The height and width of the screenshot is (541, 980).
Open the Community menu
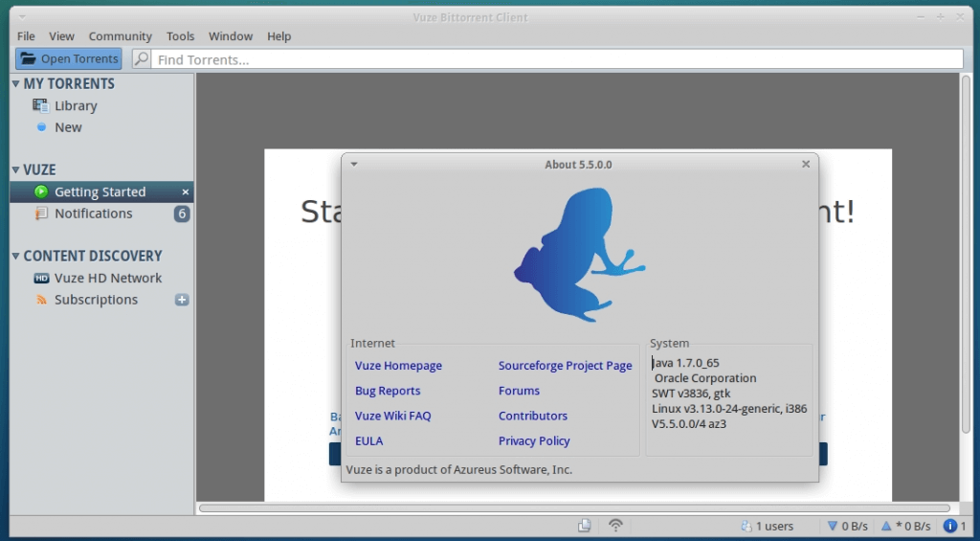pos(121,36)
